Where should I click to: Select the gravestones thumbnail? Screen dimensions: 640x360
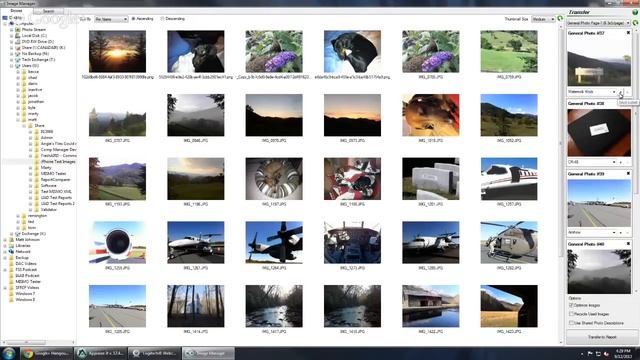(x=431, y=179)
